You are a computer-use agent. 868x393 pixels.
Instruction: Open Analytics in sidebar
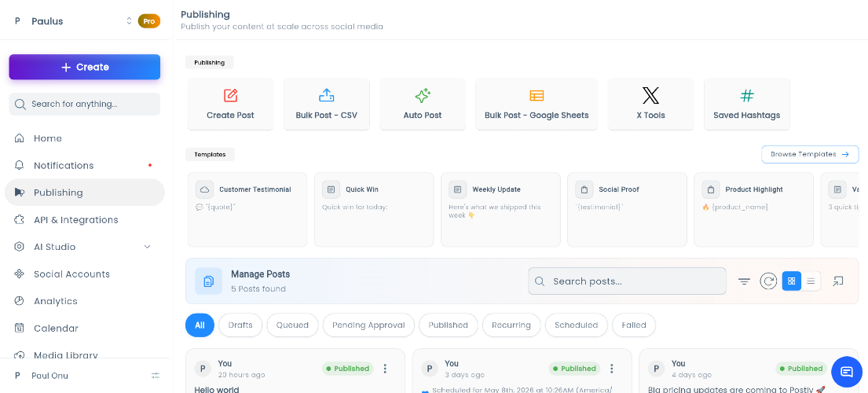click(x=85, y=301)
